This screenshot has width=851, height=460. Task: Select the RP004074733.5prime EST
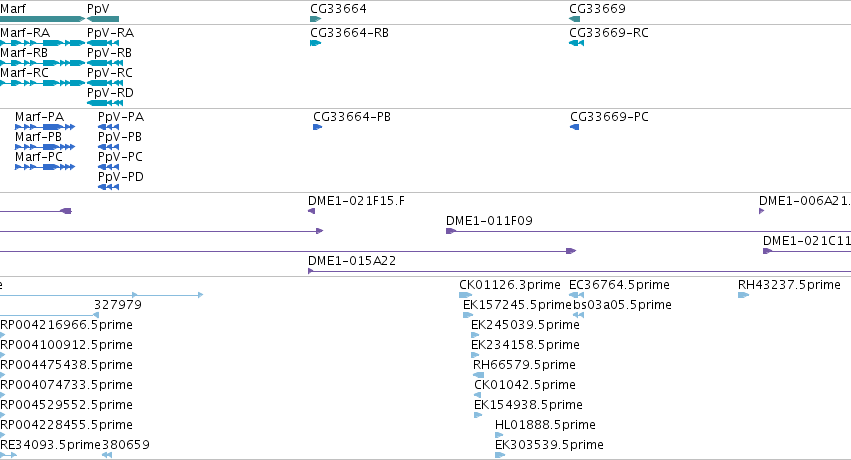[2, 395]
